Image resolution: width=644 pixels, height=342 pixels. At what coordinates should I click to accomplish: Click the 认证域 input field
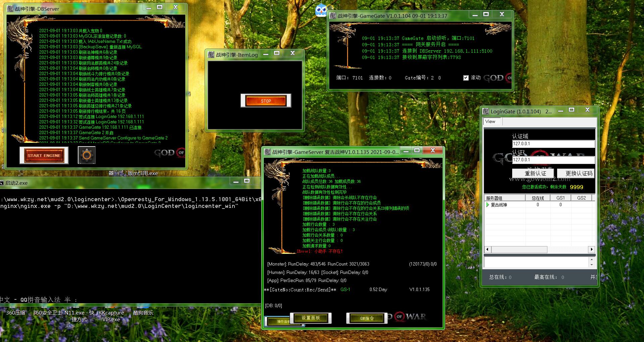[x=553, y=144]
